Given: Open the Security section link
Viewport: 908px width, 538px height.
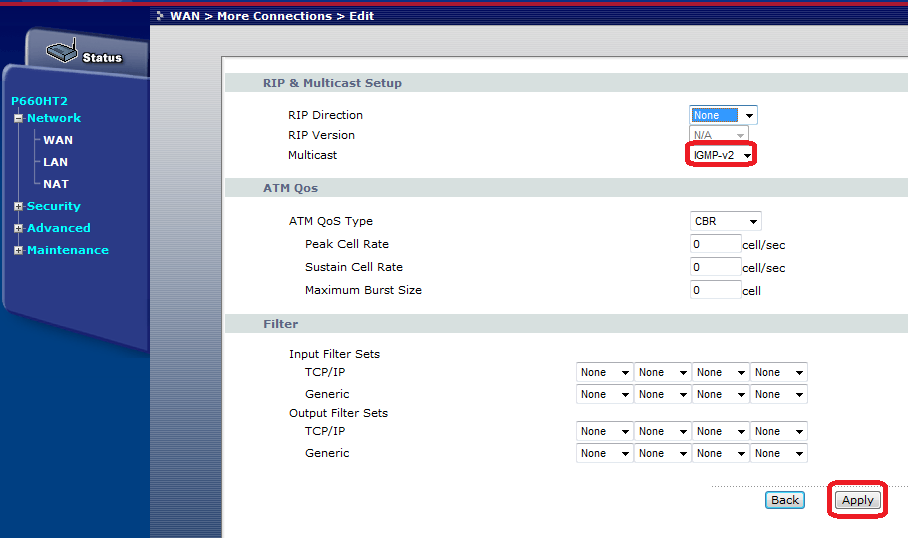Looking at the screenshot, I should 54,206.
